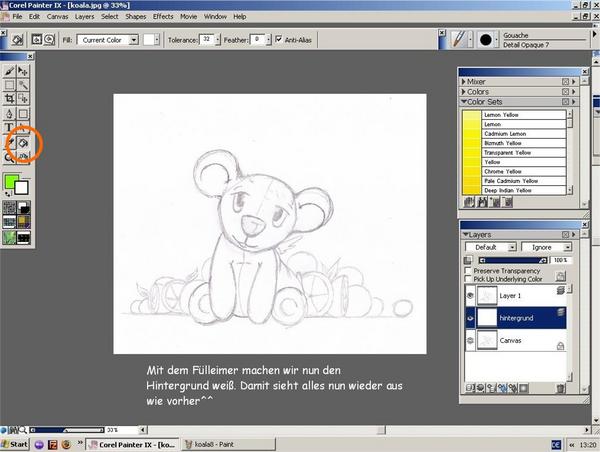The height and width of the screenshot is (452, 600).
Task: Open the fill swatch selector arrow
Action: [x=157, y=39]
